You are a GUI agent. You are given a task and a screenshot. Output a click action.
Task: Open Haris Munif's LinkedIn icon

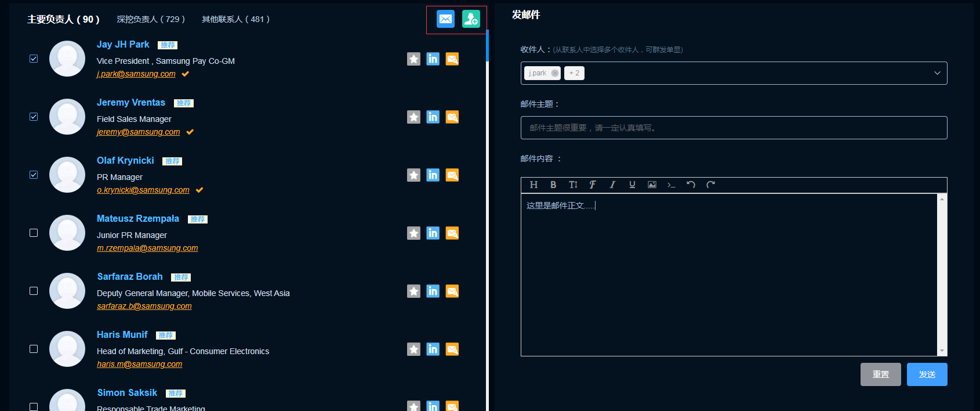click(433, 349)
